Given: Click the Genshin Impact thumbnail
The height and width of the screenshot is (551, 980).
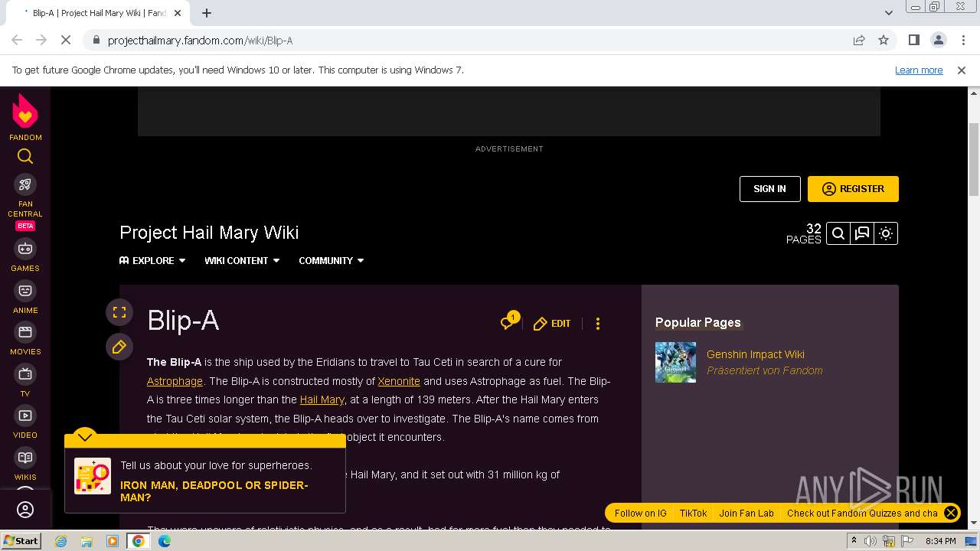Looking at the screenshot, I should (x=675, y=362).
